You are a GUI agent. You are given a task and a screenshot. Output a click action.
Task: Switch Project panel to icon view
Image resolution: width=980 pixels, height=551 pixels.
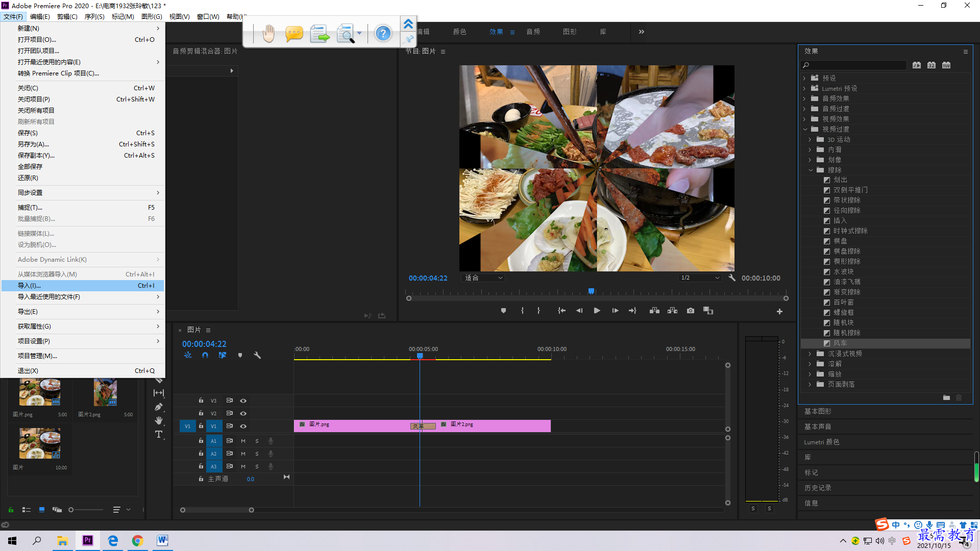coord(42,509)
